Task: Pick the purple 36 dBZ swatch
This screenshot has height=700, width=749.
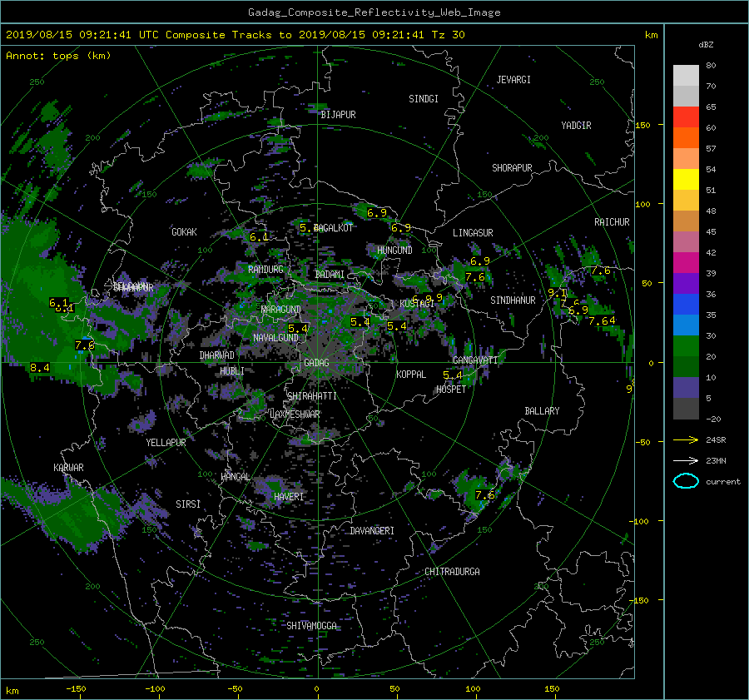Action: point(686,283)
